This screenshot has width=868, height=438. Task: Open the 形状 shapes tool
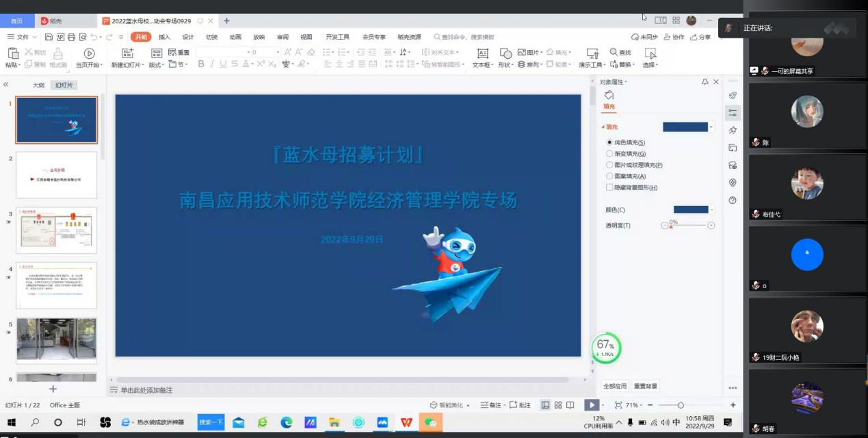coord(505,53)
